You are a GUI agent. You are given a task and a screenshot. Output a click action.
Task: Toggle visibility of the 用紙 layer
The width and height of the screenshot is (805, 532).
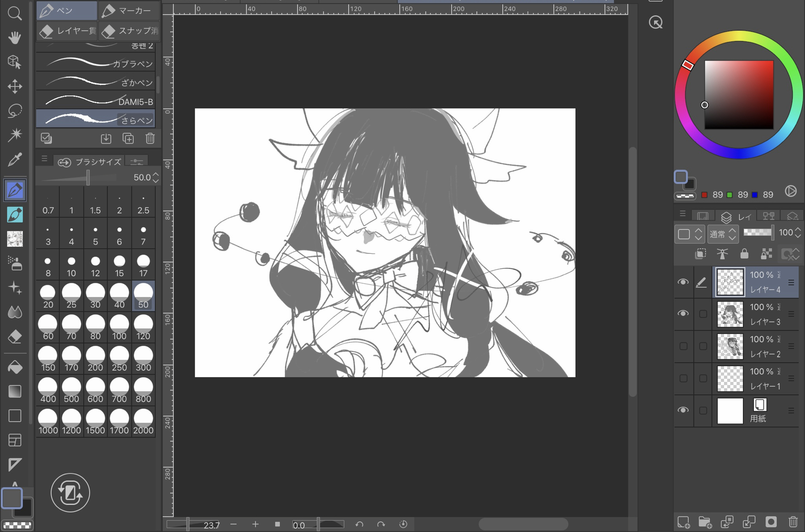683,410
